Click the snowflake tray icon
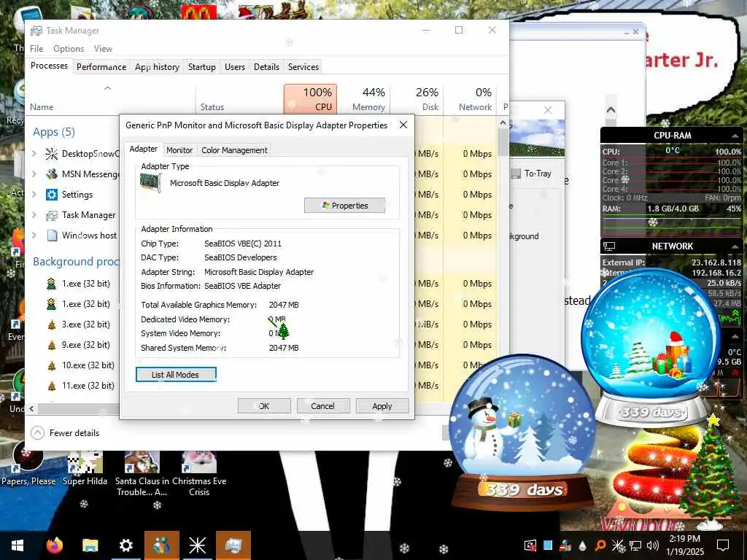 coord(618,545)
